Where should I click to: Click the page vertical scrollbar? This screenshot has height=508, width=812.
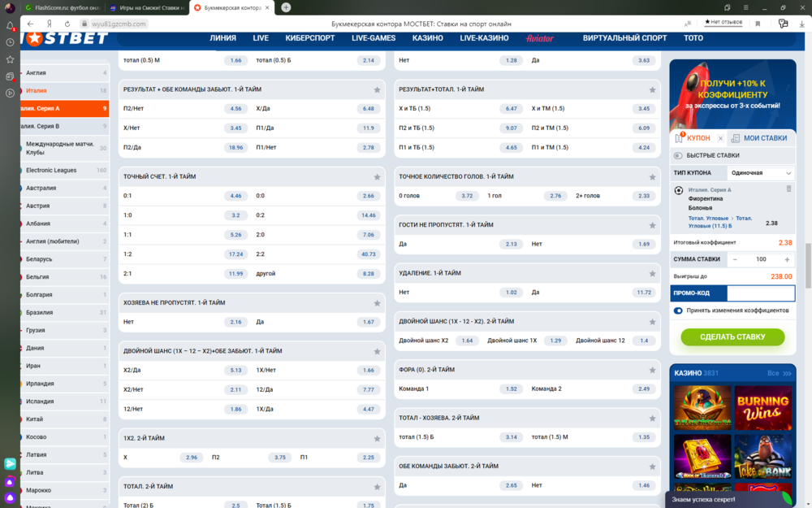click(809, 266)
